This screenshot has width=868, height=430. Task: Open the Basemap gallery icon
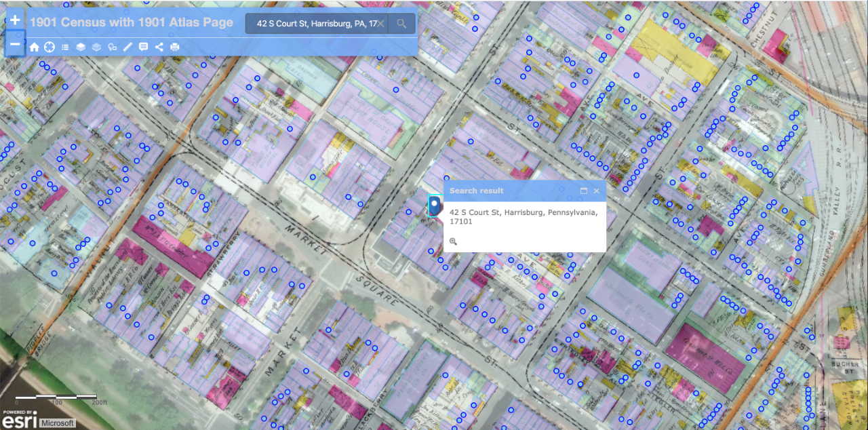coord(96,47)
